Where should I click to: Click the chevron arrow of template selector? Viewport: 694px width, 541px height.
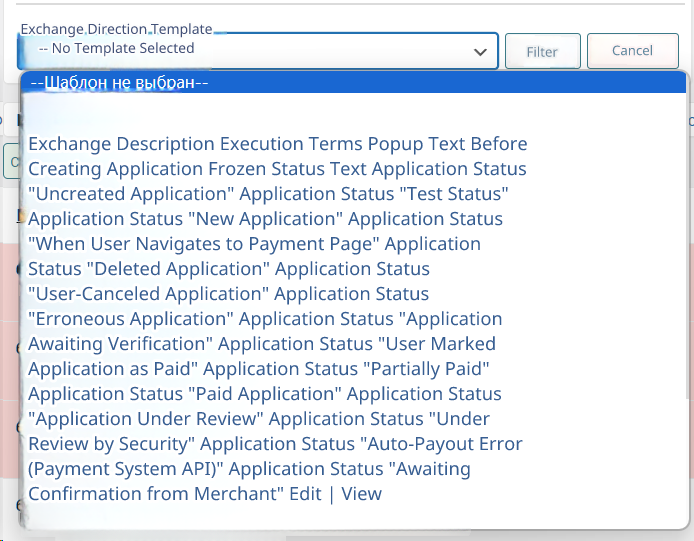480,51
